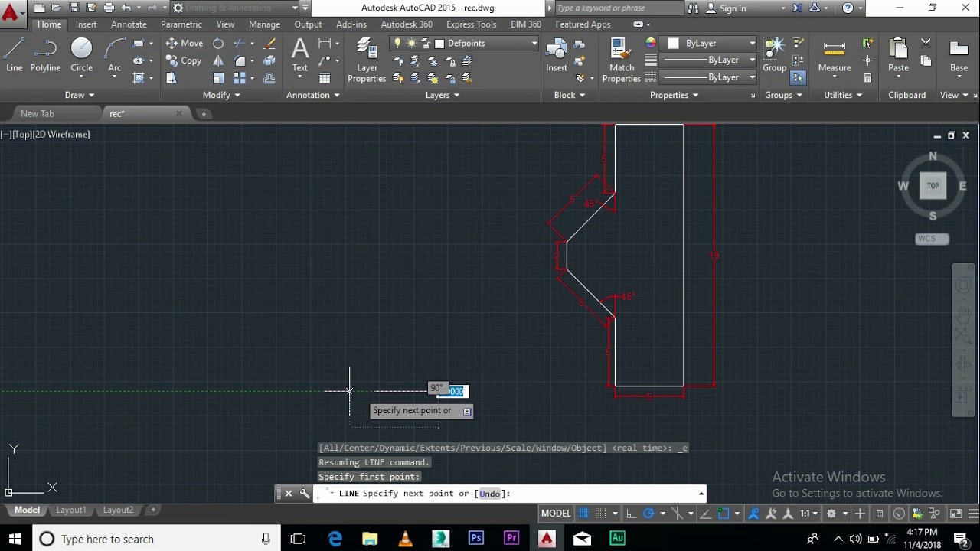Switch to the Parametric ribbon tab
The image size is (980, 551).
[x=181, y=24]
